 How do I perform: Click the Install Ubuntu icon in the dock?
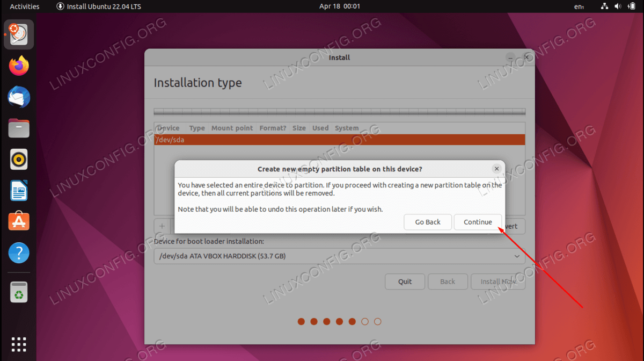click(x=19, y=35)
